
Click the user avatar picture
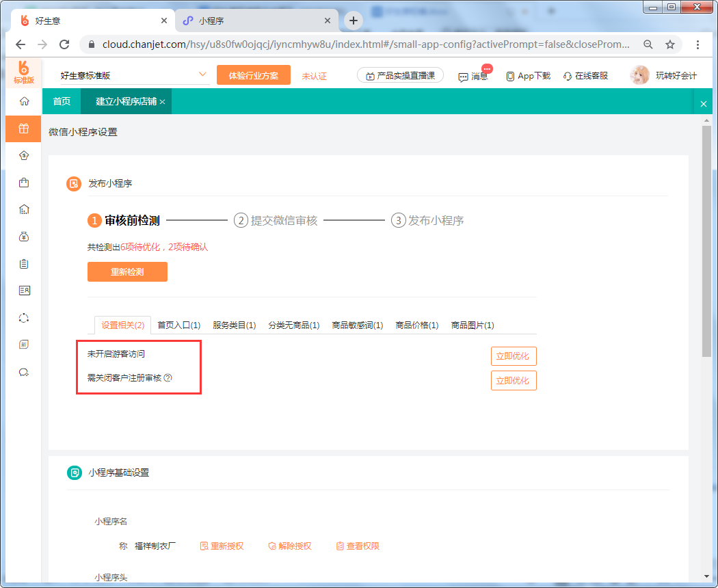tap(639, 76)
